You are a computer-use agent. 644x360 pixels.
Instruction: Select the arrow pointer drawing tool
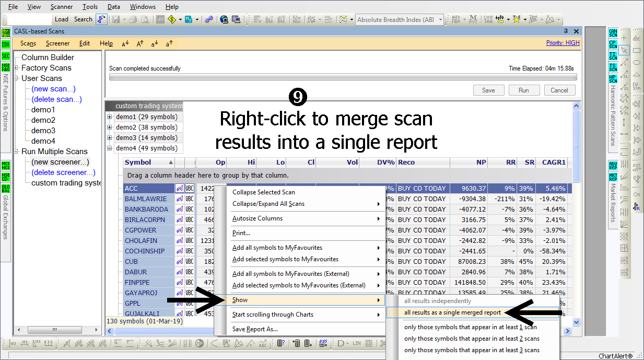(x=624, y=50)
